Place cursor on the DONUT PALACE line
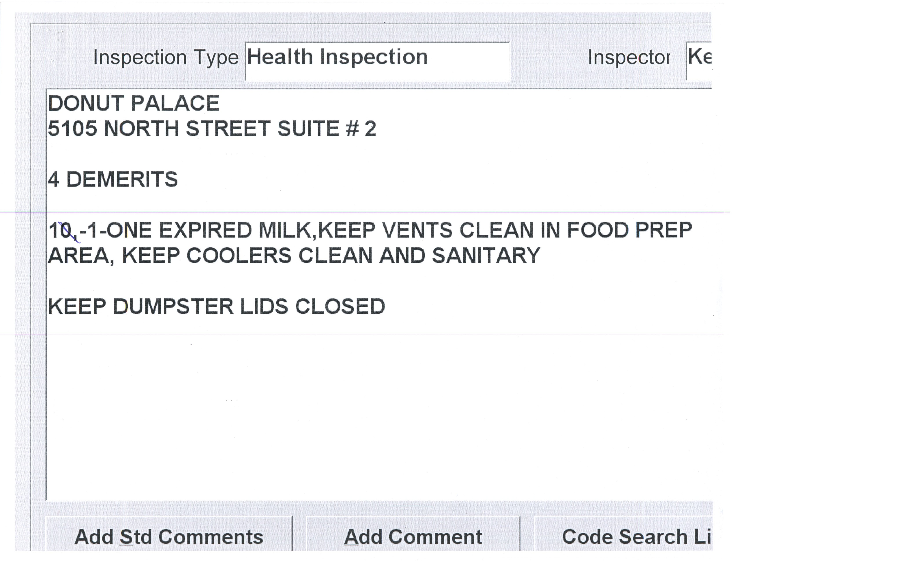The image size is (924, 561). point(134,103)
